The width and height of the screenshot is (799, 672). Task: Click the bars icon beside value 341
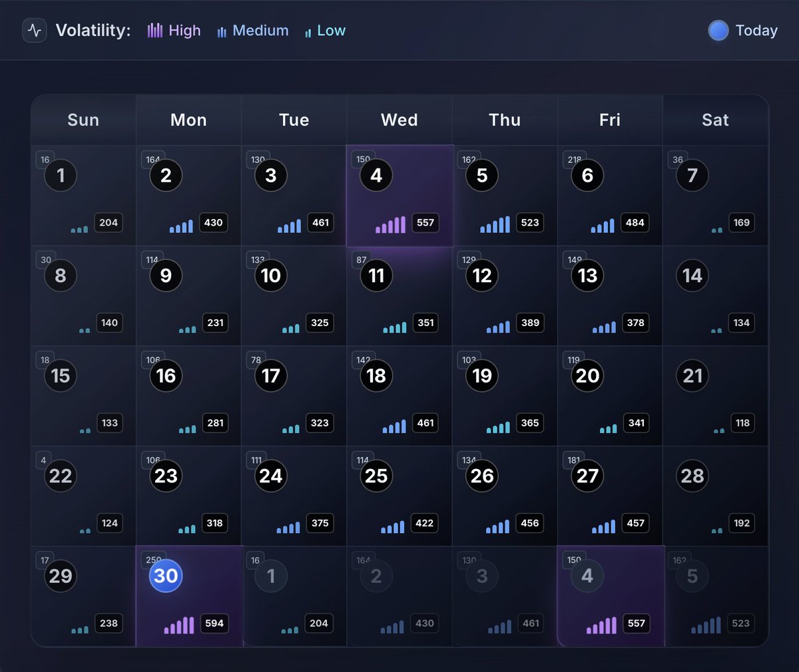608,428
